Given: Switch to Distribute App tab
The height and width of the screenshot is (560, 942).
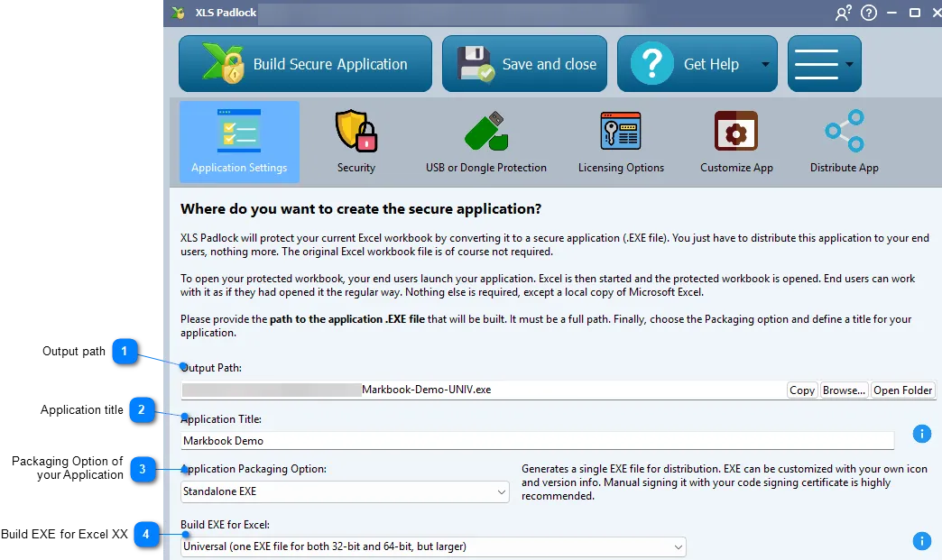Looking at the screenshot, I should click(x=844, y=142).
